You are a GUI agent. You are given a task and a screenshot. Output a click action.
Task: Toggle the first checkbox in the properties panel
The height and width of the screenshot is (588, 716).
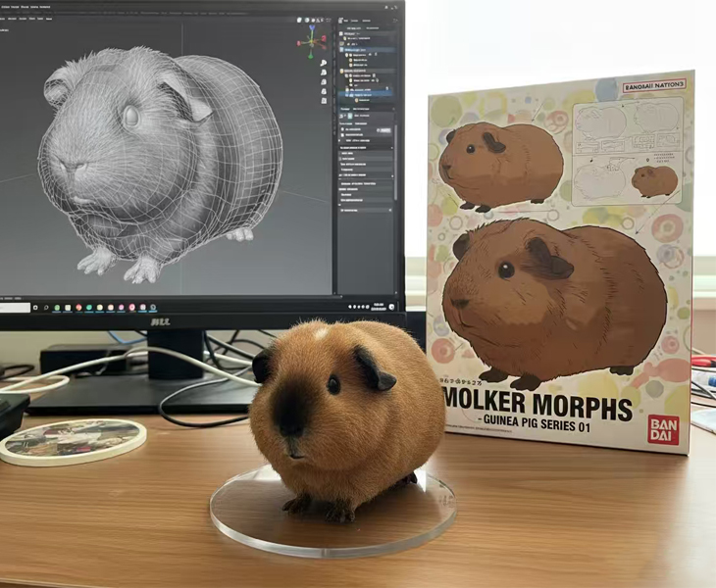pyautogui.click(x=343, y=128)
